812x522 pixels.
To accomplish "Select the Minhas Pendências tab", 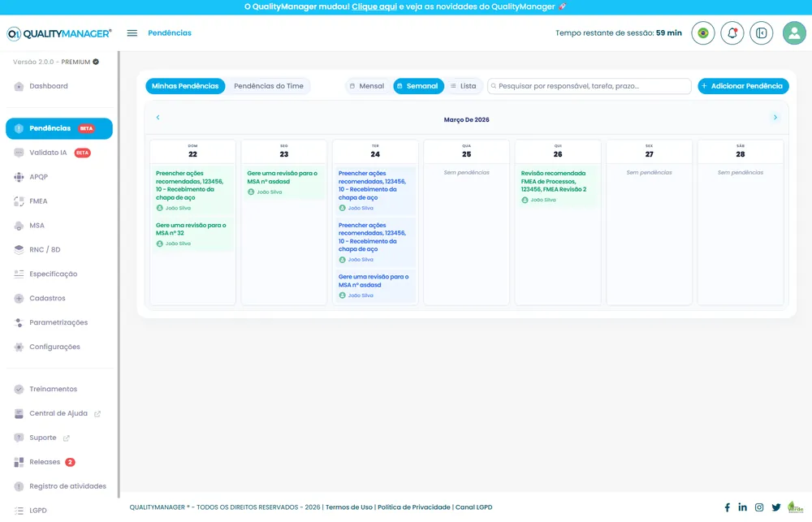I will [x=185, y=86].
